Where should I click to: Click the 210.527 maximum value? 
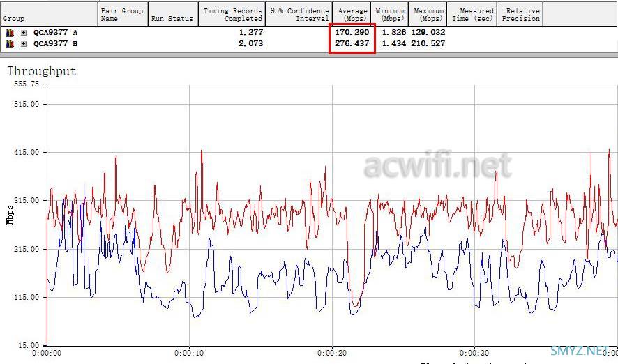pos(428,43)
